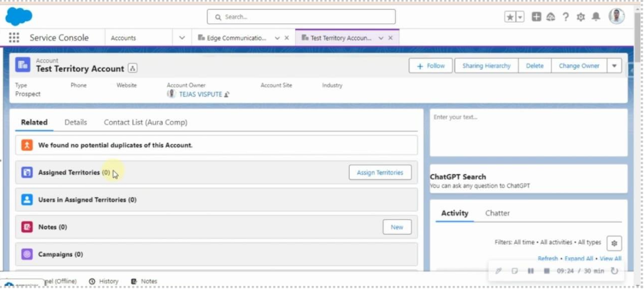Open the Accounts navigation dropdown chevron
This screenshot has height=289, width=644.
click(x=182, y=38)
